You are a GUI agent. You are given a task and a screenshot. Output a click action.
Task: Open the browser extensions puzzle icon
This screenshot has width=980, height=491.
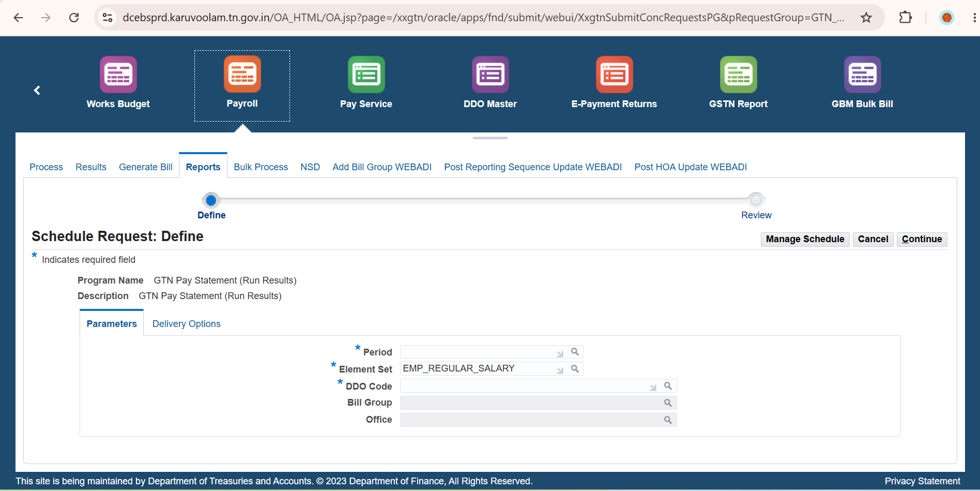coord(906,18)
